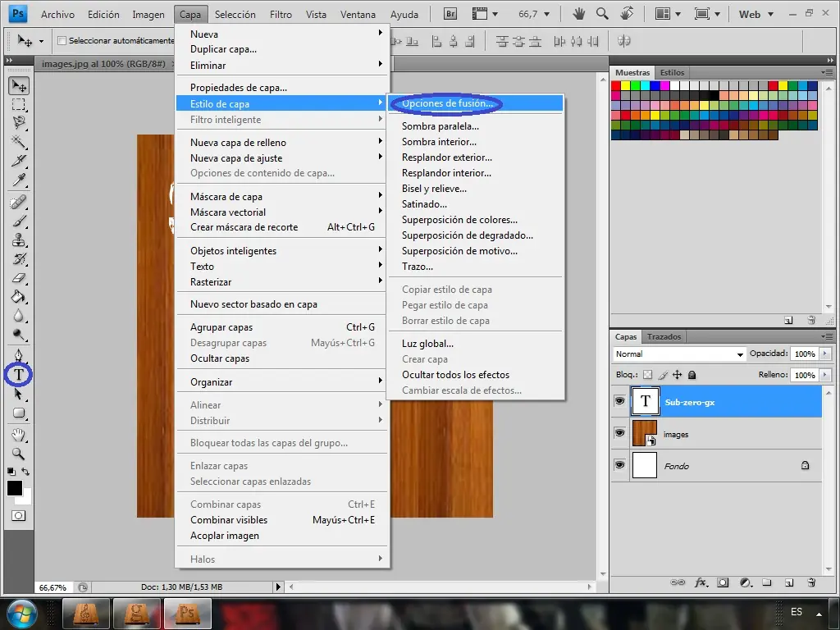Select the Lasso tool
Image resolution: width=840 pixels, height=630 pixels.
click(19, 123)
